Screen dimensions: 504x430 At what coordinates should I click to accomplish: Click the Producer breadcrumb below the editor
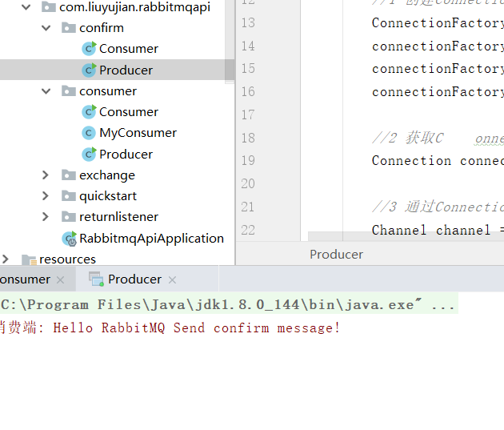pos(336,255)
